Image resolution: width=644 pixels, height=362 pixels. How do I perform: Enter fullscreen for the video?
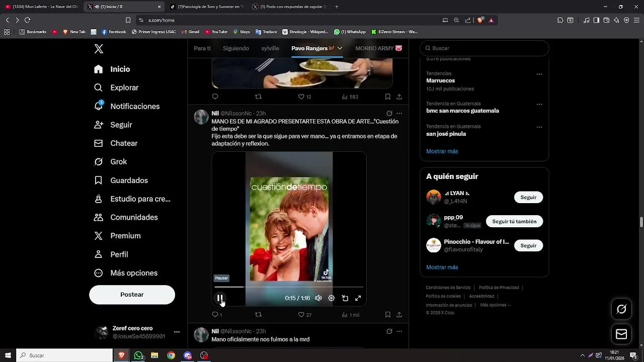pyautogui.click(x=358, y=298)
